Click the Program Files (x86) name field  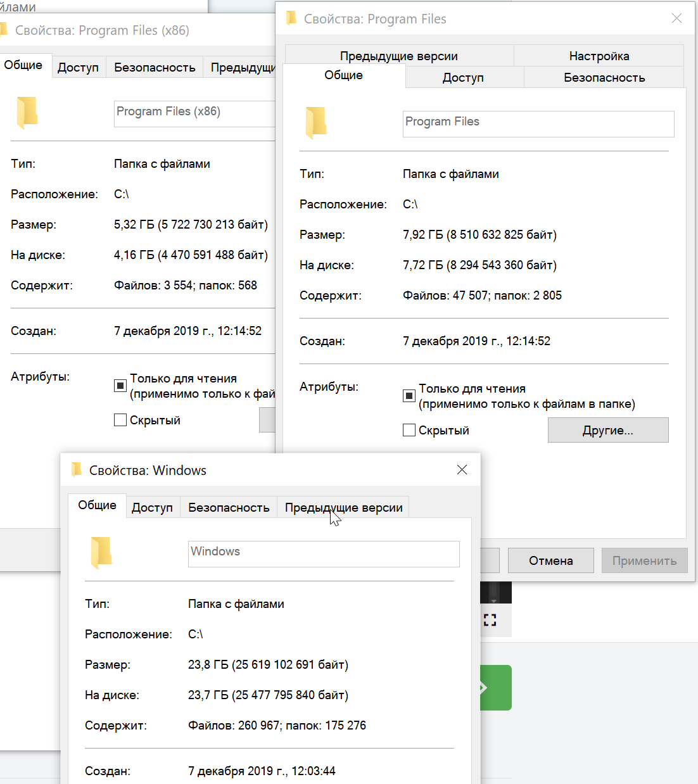[x=195, y=114]
